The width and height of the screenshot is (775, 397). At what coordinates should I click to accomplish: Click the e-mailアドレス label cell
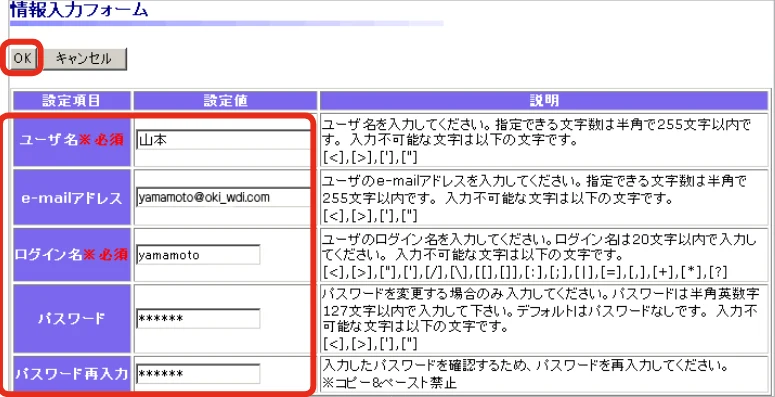click(72, 198)
